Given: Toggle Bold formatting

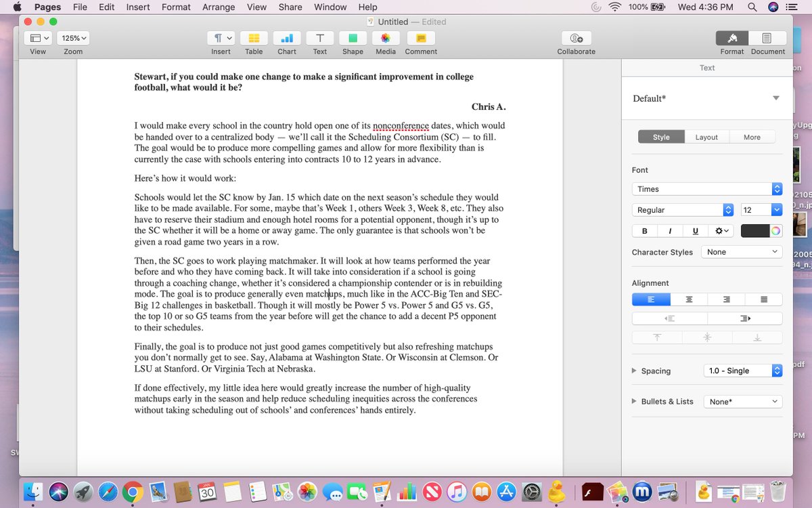Looking at the screenshot, I should point(644,231).
